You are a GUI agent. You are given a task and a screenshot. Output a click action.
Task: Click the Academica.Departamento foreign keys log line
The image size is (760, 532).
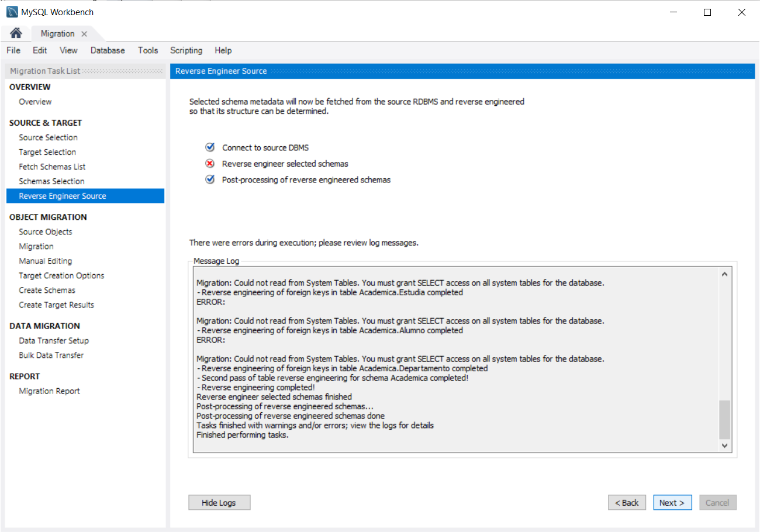click(342, 368)
